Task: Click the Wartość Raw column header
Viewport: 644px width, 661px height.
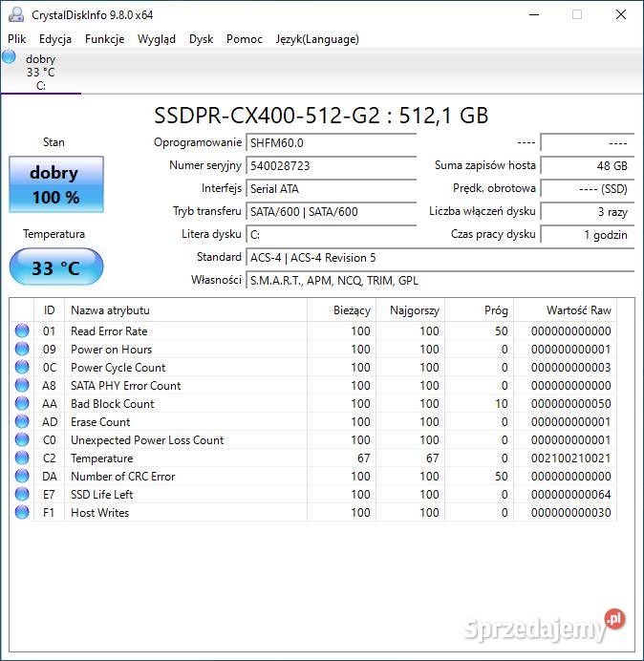Action: tap(565, 310)
